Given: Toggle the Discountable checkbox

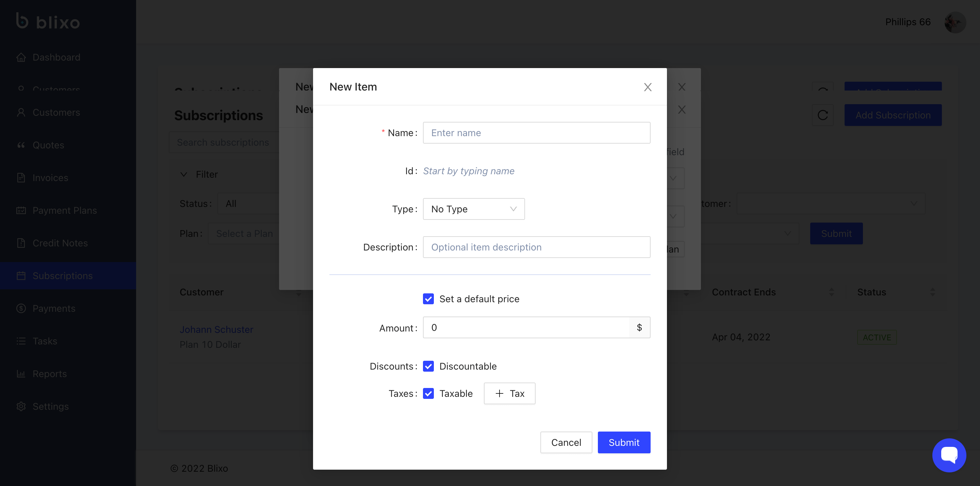Looking at the screenshot, I should pyautogui.click(x=428, y=366).
